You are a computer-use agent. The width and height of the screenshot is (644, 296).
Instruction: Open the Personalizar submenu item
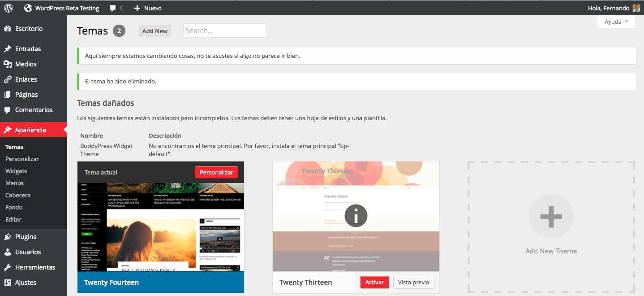click(x=22, y=159)
